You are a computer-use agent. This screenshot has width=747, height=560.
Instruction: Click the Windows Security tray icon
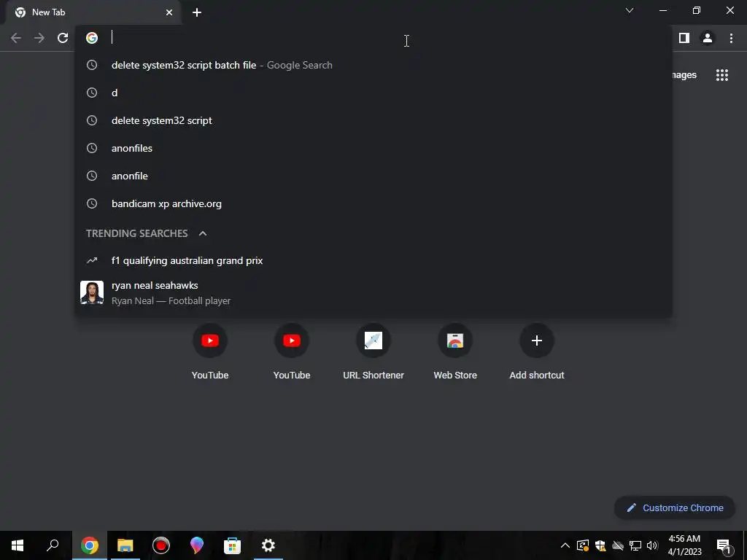(600, 545)
